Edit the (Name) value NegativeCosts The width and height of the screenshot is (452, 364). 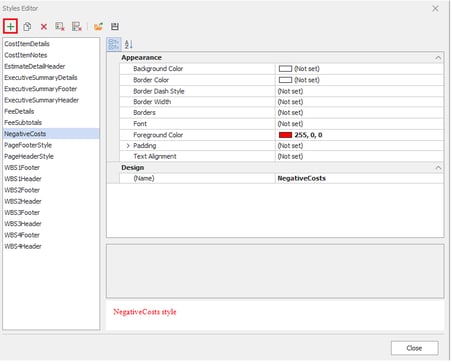tap(359, 178)
